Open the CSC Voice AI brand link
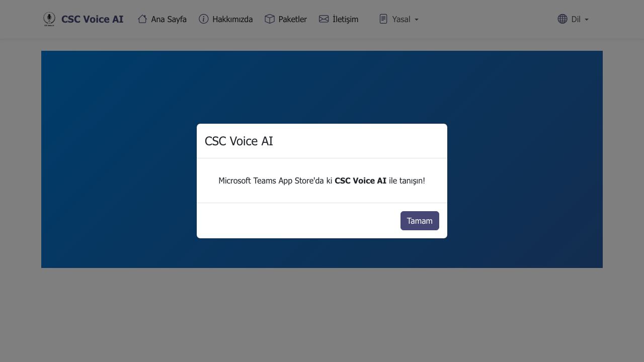This screenshot has width=644, height=362. coord(83,19)
